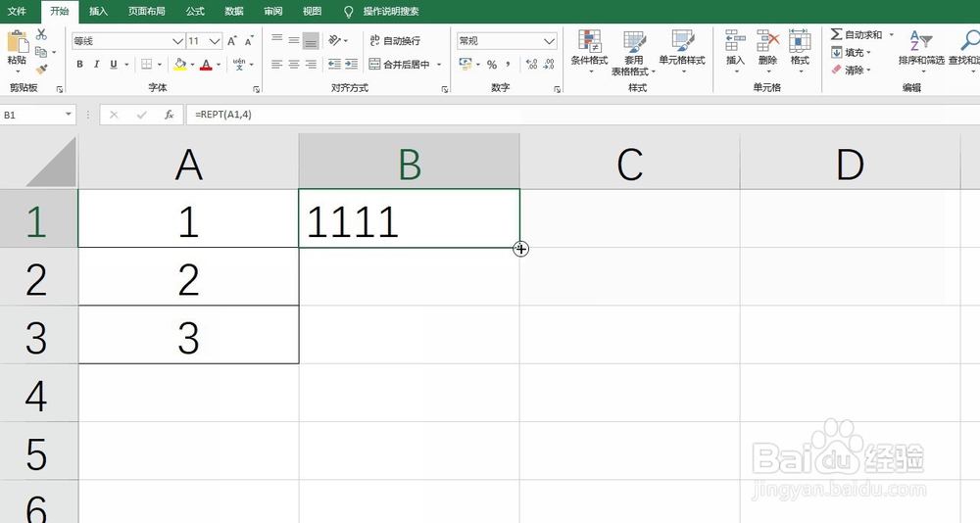The height and width of the screenshot is (523, 980).
Task: Toggle align text left
Action: tap(277, 65)
